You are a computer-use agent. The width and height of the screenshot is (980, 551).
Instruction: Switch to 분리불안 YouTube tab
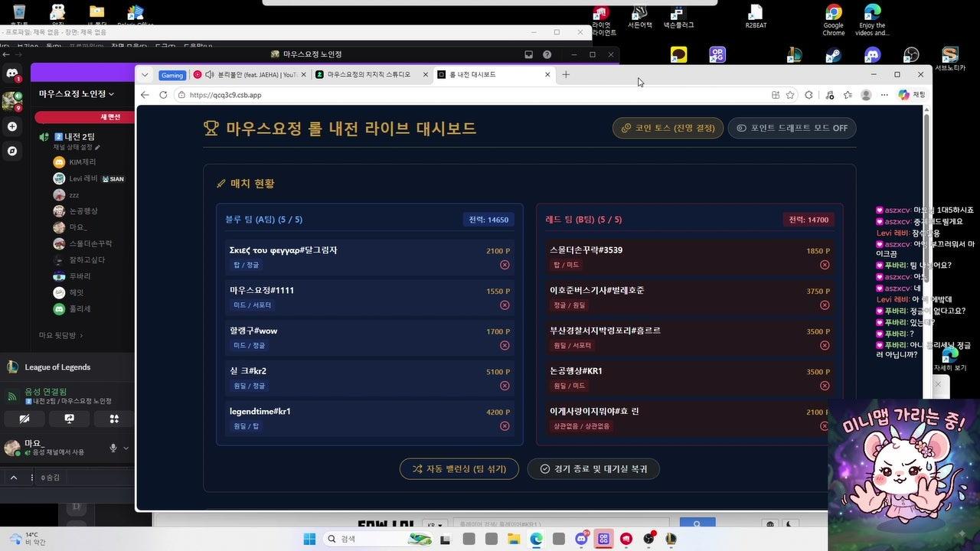pos(250,74)
